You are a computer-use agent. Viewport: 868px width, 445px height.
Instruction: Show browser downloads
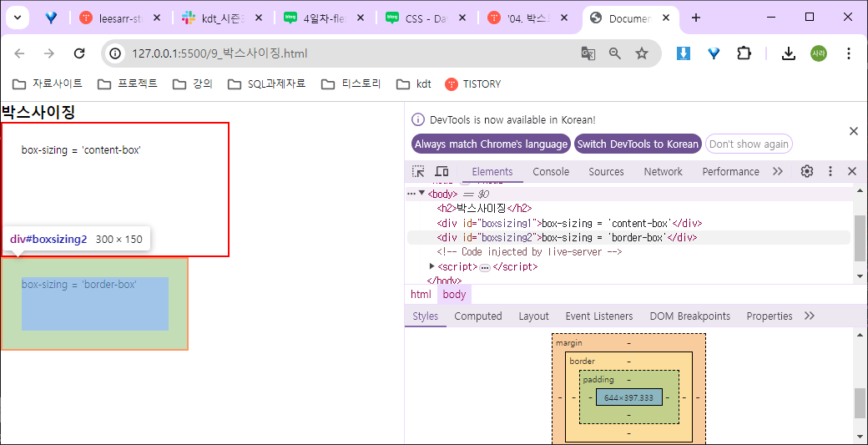coord(788,53)
